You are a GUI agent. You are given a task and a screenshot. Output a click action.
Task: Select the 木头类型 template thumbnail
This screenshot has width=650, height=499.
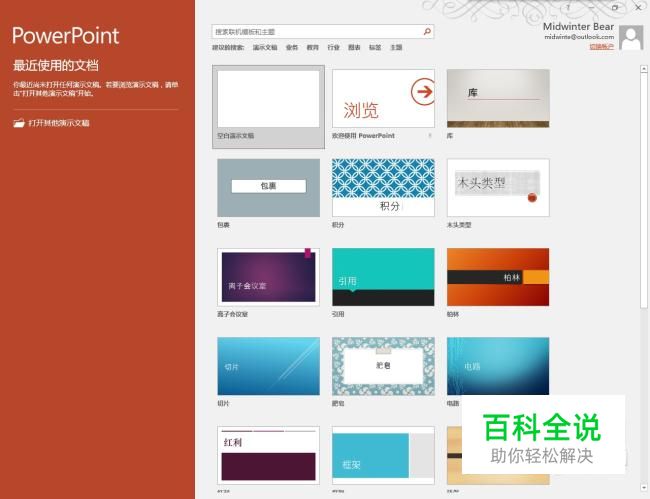pyautogui.click(x=498, y=188)
